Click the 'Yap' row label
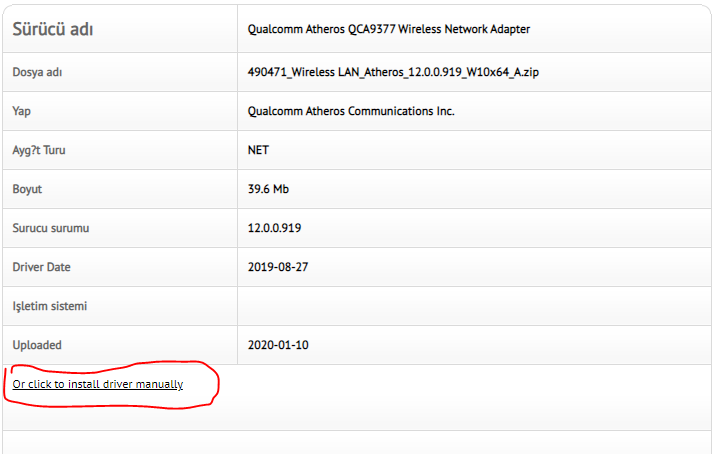724x454 pixels. [x=22, y=111]
